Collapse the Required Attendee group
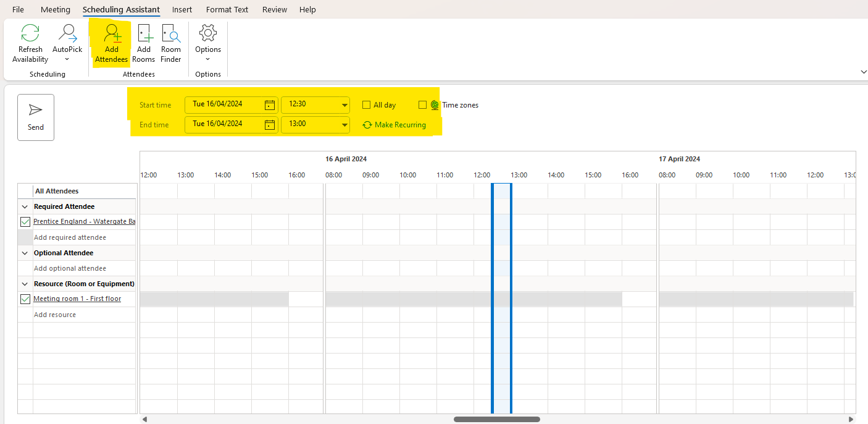The height and width of the screenshot is (424, 868). [25, 207]
